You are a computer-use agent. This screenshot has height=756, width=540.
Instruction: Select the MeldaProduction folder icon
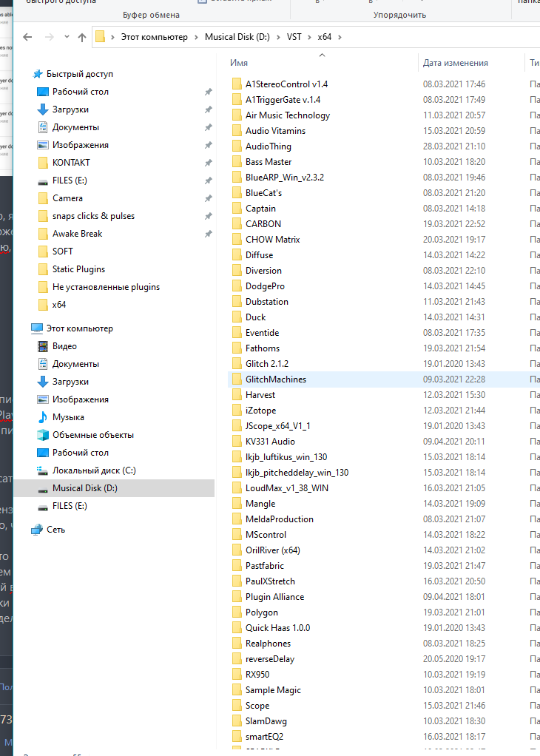tap(237, 519)
